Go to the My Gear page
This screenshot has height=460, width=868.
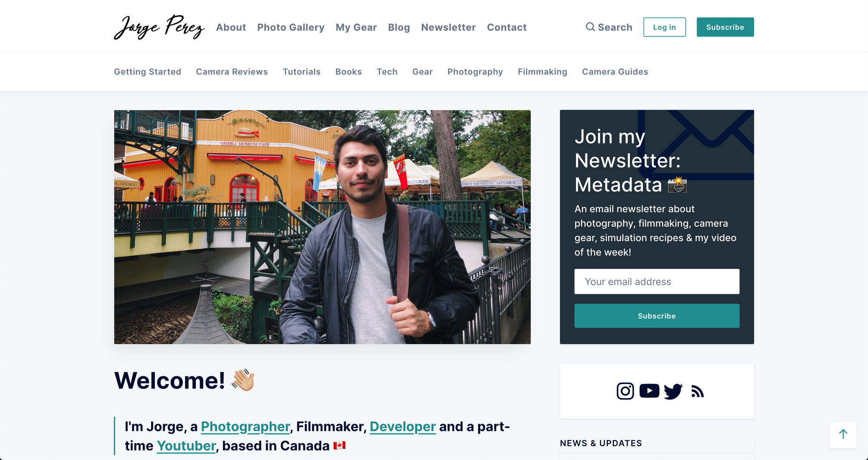356,27
